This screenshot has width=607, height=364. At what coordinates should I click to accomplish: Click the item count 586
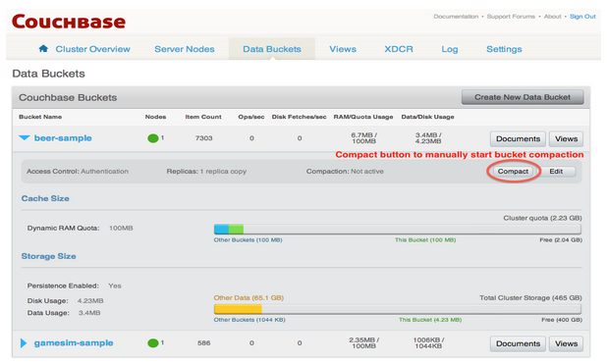tap(204, 343)
